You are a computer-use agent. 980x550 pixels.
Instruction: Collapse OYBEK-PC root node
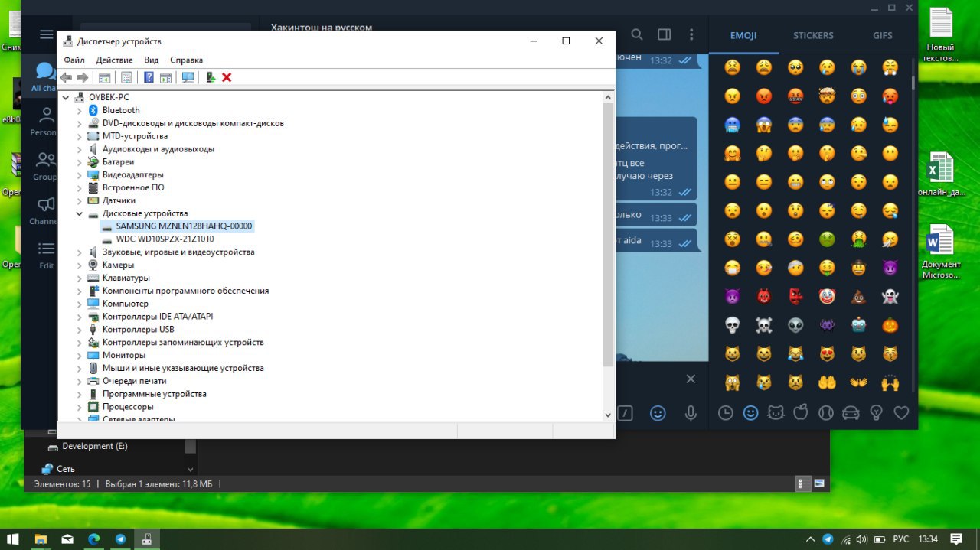coord(66,97)
